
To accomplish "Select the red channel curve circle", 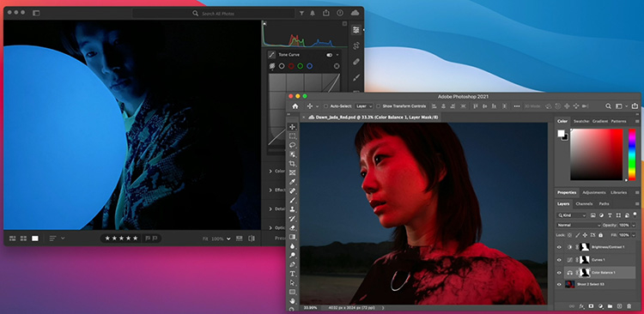I will pyautogui.click(x=291, y=66).
